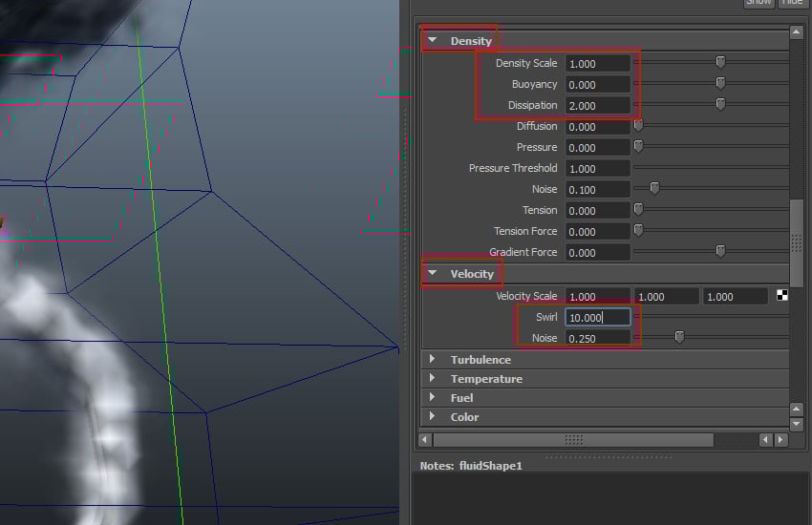Collapse the Velocity section
The height and width of the screenshot is (525, 812).
[433, 273]
